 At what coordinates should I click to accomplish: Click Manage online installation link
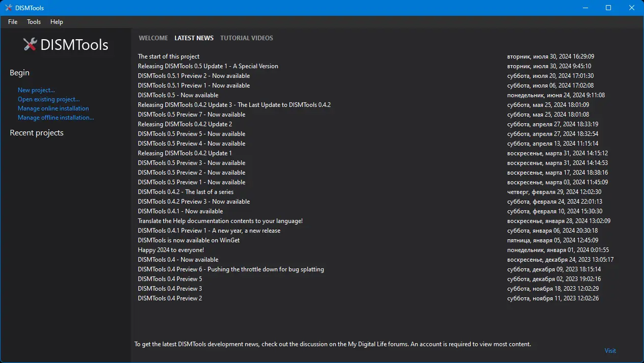point(53,108)
